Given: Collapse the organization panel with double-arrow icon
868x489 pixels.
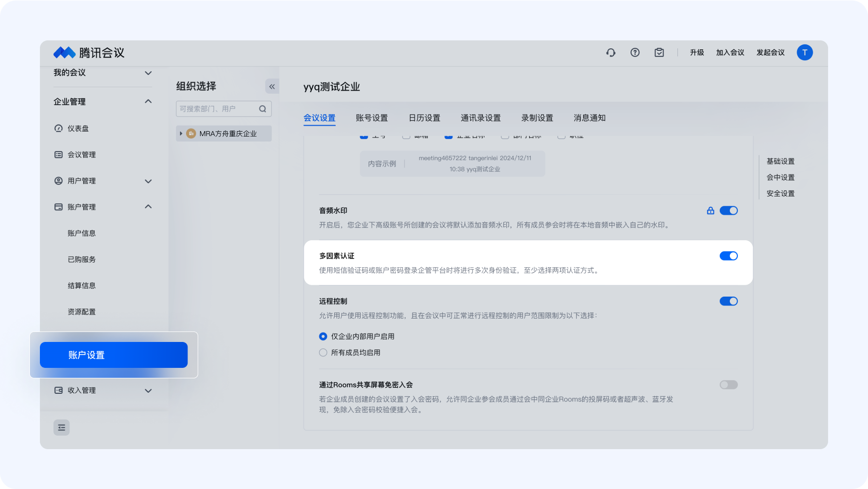Looking at the screenshot, I should point(272,87).
